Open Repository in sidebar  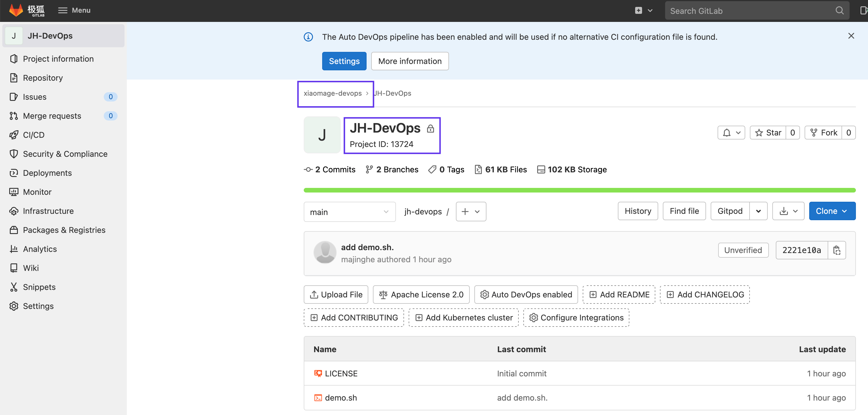43,78
